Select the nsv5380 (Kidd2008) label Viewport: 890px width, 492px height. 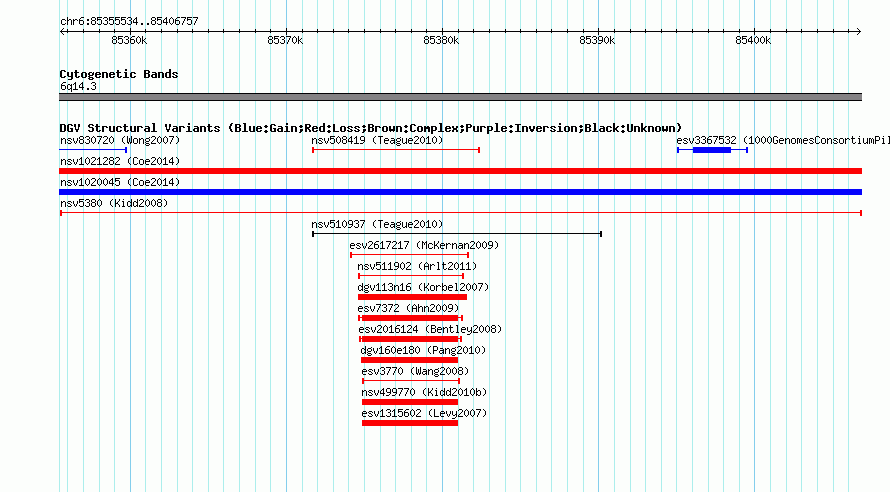click(x=114, y=203)
